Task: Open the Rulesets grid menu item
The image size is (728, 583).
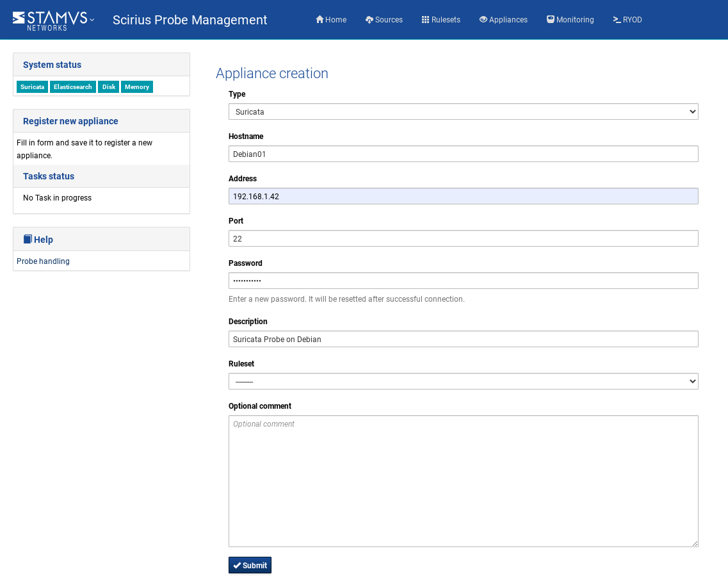Action: click(x=441, y=20)
